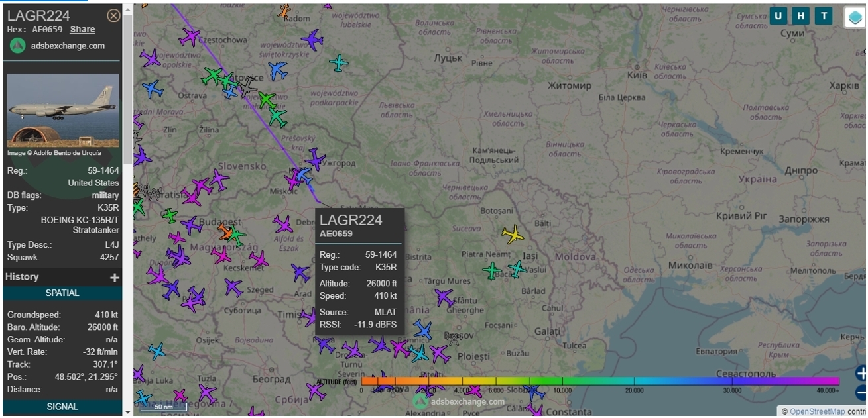
Task: Zoom out the map with minus button
Action: 861,392
